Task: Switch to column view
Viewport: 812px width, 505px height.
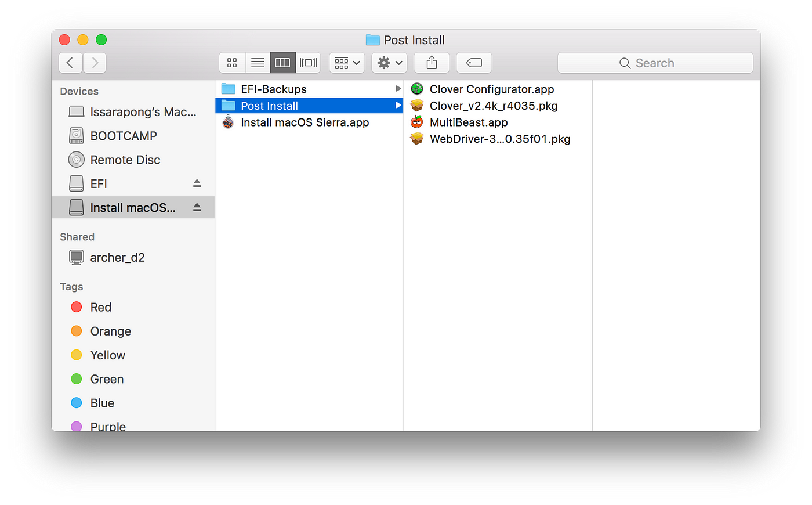Action: [x=282, y=63]
